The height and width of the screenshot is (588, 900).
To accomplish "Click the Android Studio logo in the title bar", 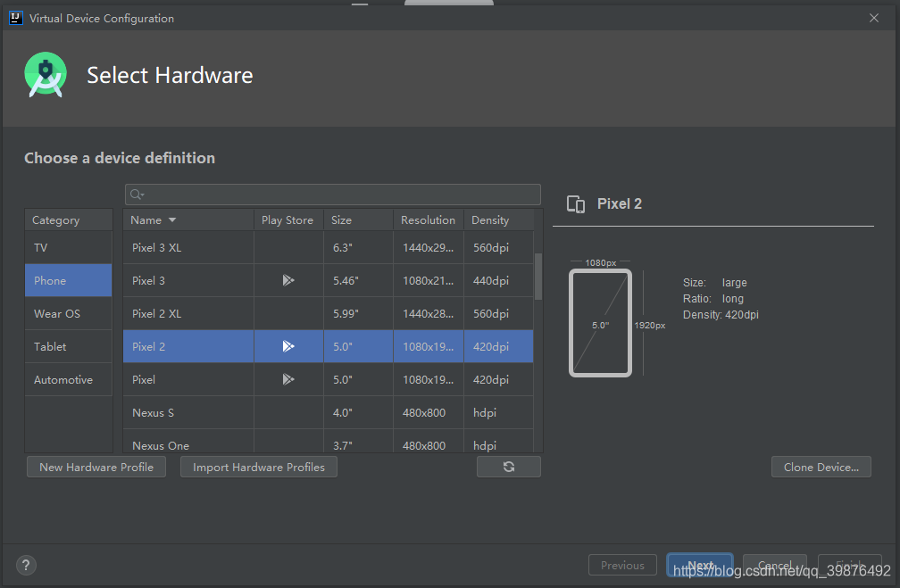I will click(14, 17).
